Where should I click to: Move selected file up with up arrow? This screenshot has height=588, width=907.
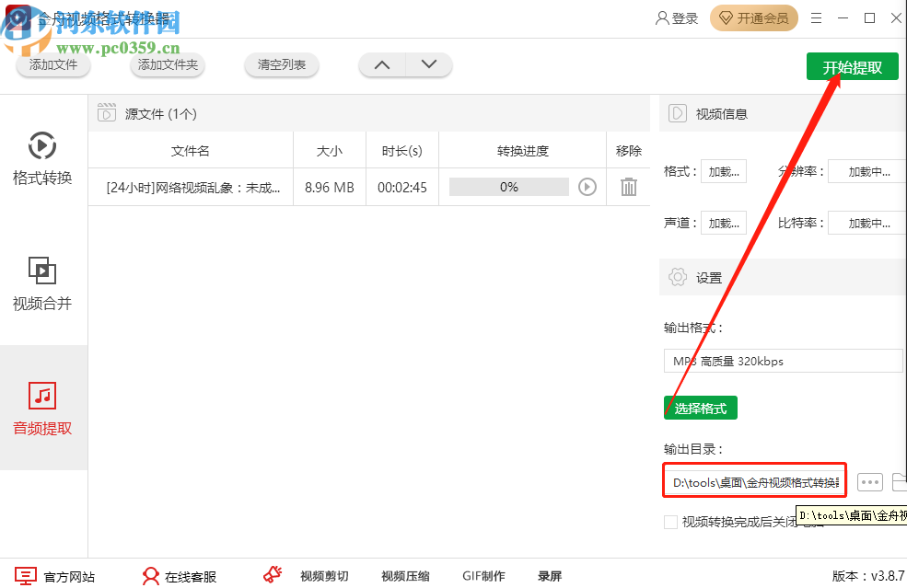[x=382, y=64]
